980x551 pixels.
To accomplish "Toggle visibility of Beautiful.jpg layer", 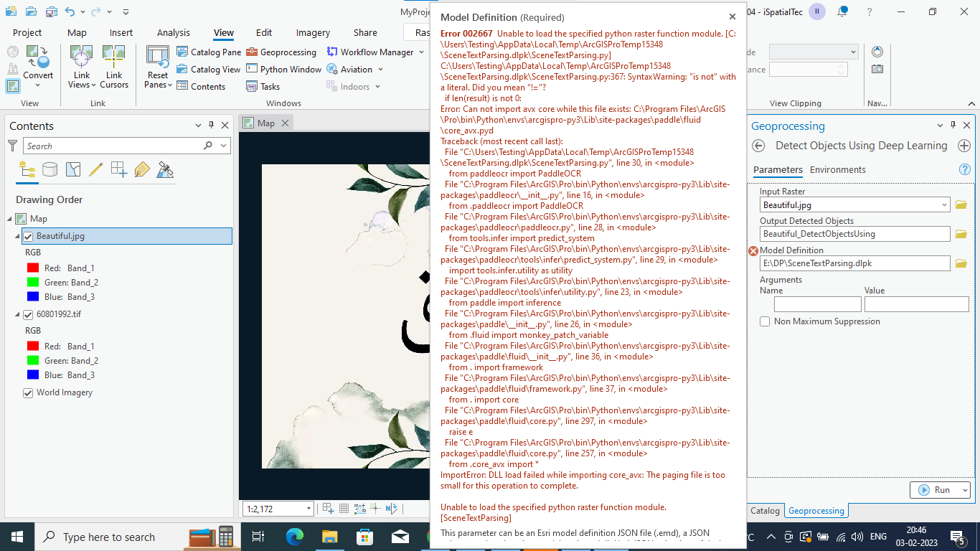I will click(28, 236).
